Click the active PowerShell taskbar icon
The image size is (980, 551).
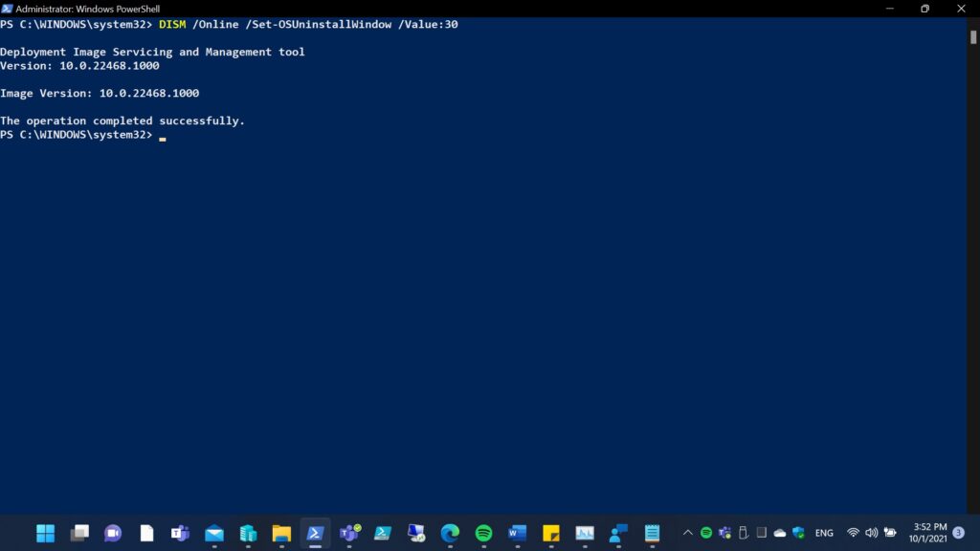pyautogui.click(x=315, y=533)
